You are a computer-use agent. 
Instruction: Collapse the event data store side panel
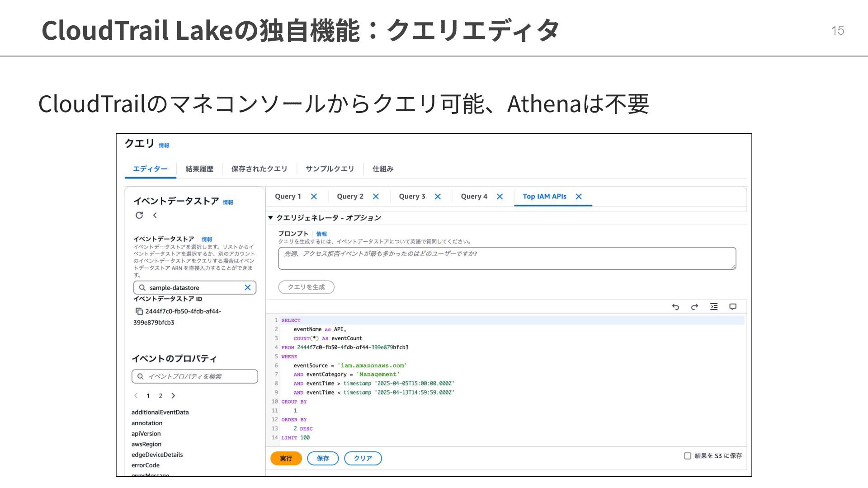155,215
